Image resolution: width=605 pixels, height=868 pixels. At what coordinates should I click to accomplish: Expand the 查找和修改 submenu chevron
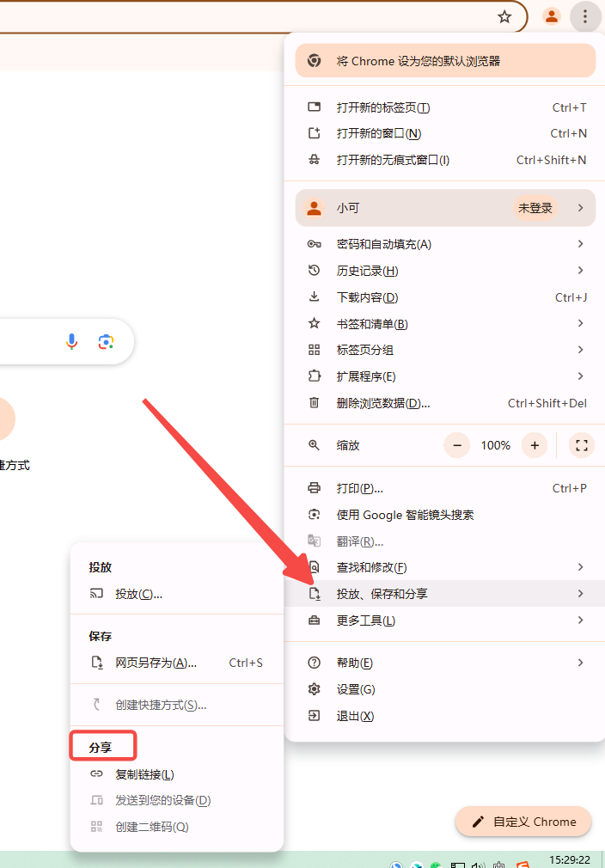pos(580,567)
